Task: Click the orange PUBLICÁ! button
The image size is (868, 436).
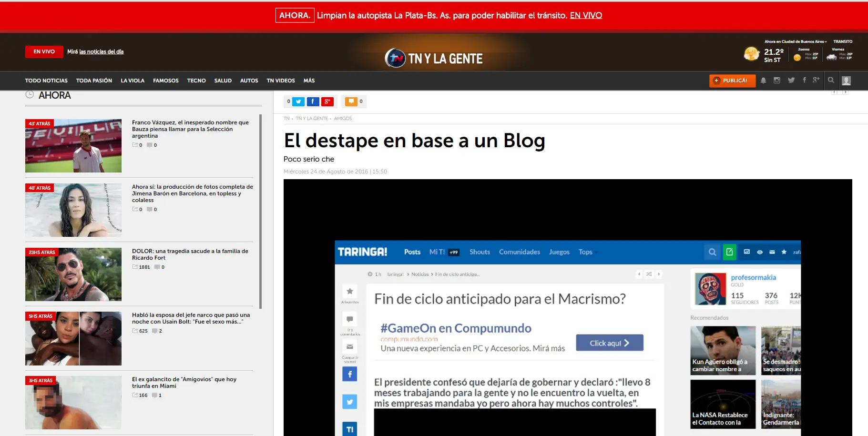Action: tap(732, 81)
